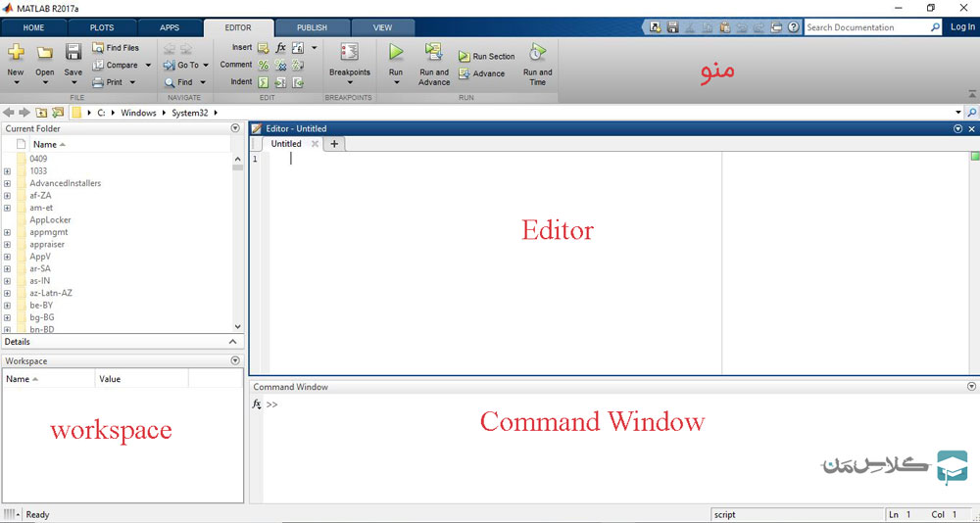
Task: Click the Compare files button
Action: pyautogui.click(x=116, y=65)
